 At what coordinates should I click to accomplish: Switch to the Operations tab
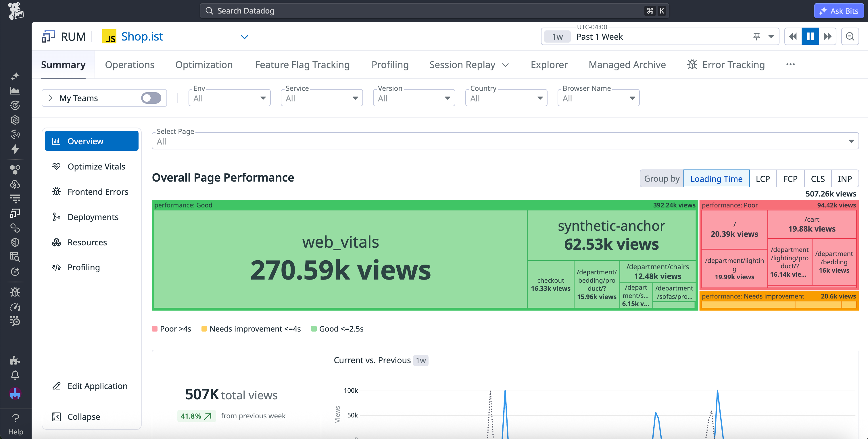(x=130, y=64)
